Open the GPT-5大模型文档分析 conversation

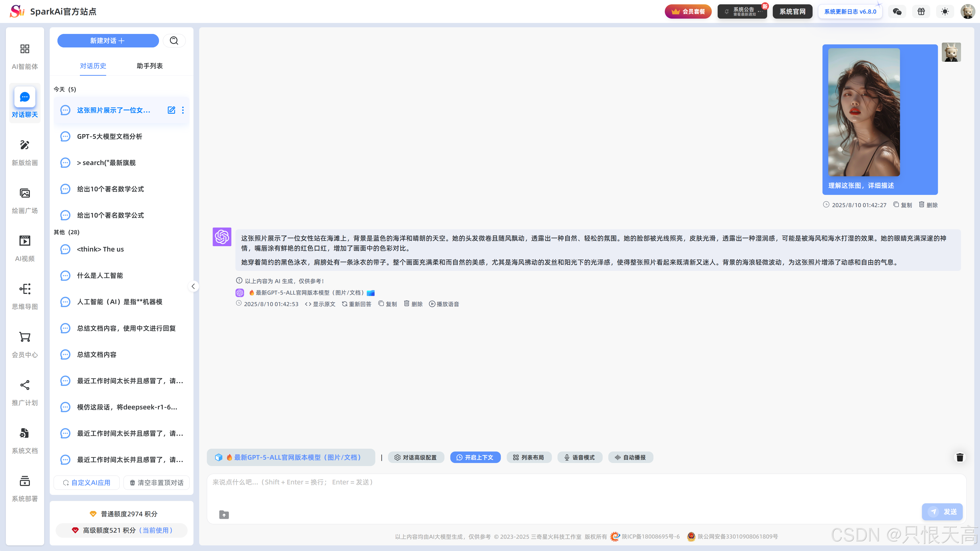coord(121,136)
